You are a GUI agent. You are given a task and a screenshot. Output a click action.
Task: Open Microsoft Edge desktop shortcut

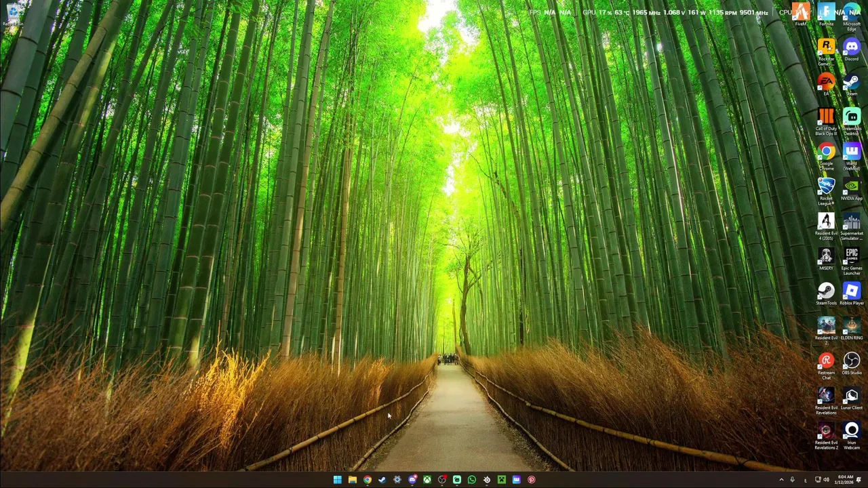[852, 18]
